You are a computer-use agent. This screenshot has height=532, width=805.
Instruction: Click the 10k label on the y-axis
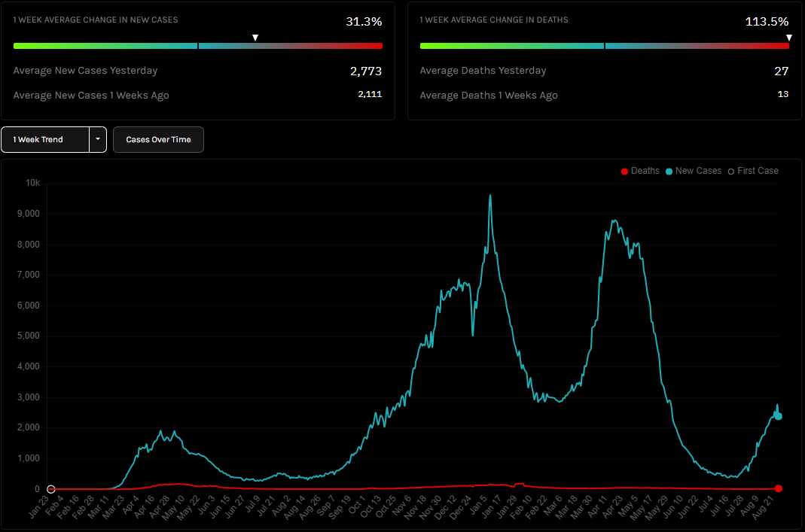point(32,183)
